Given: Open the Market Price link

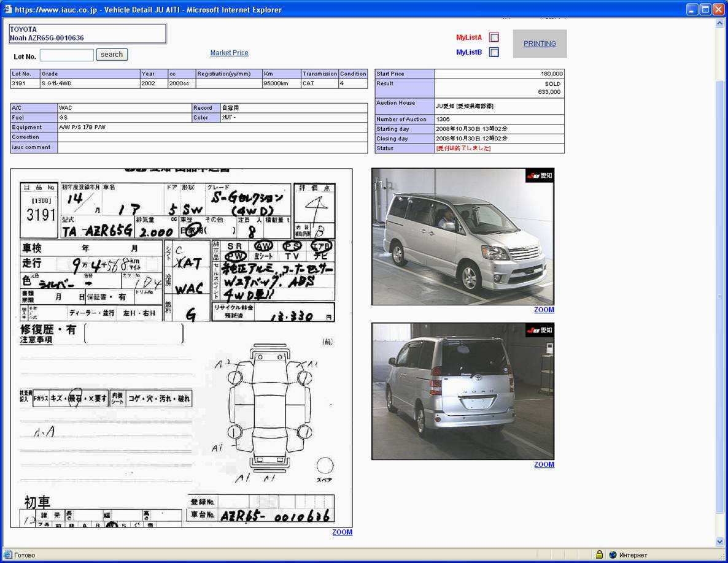Looking at the screenshot, I should coord(230,53).
